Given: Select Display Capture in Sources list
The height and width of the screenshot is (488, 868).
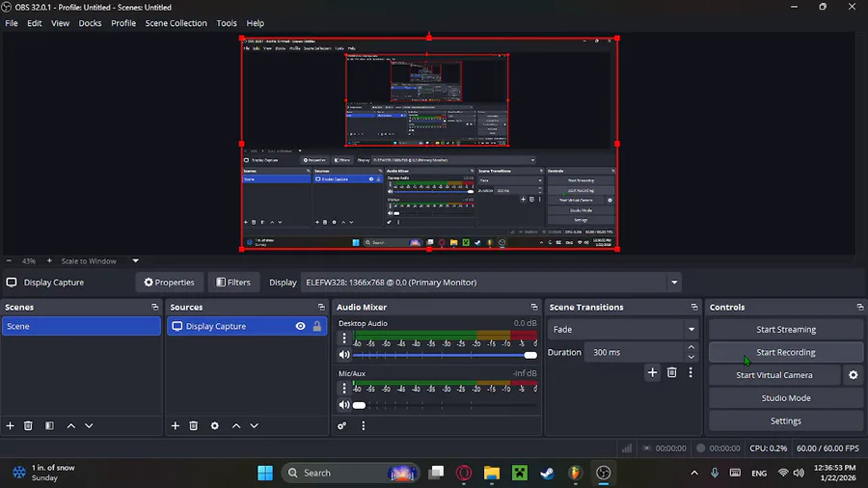Looking at the screenshot, I should [x=247, y=326].
